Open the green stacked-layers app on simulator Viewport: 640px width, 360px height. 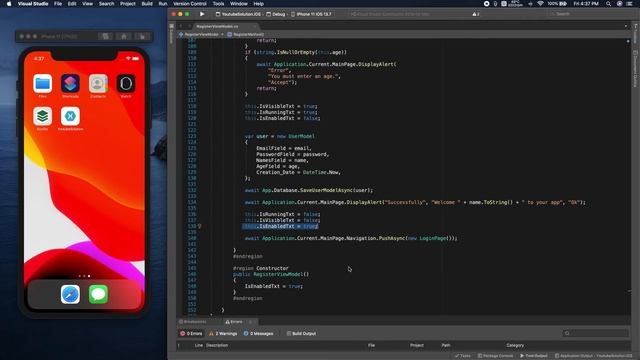(x=42, y=116)
